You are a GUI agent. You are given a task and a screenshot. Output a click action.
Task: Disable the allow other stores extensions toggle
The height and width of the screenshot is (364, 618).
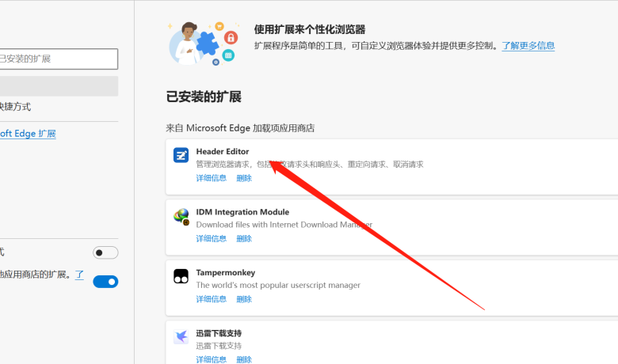pos(105,282)
